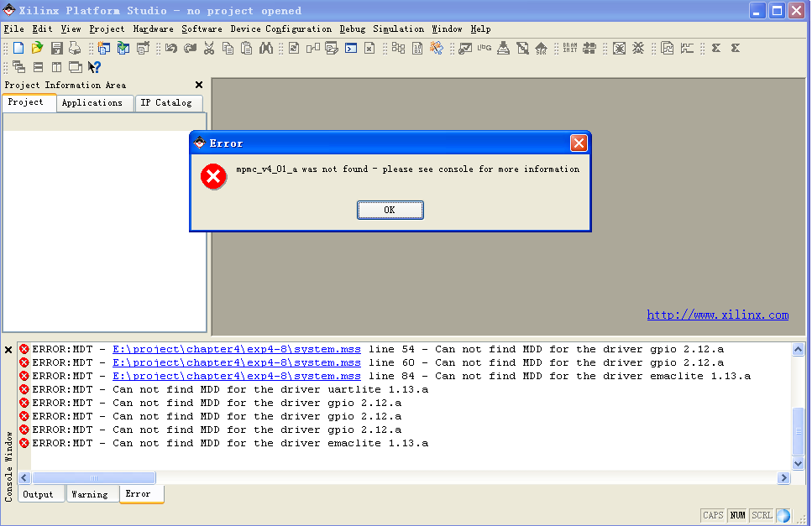Screen dimensions: 812x526
Task: Open the http://www.xilinx.com link
Action: pyautogui.click(x=718, y=315)
